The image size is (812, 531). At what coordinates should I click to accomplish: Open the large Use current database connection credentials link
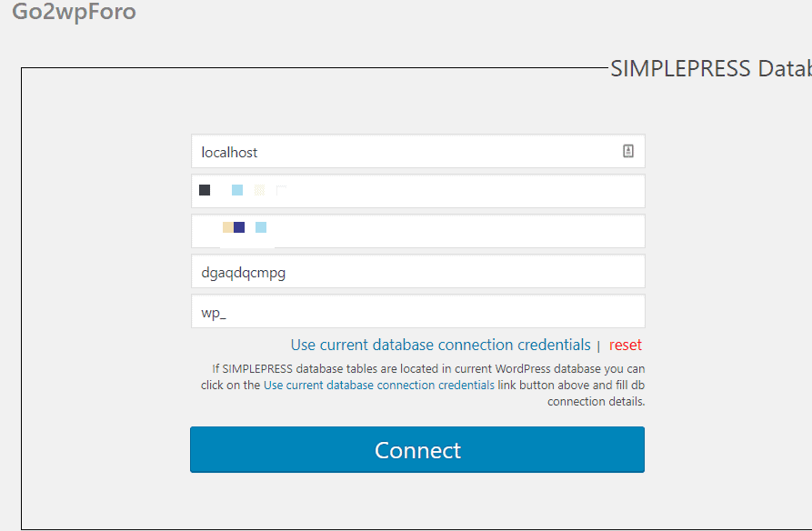click(x=440, y=345)
